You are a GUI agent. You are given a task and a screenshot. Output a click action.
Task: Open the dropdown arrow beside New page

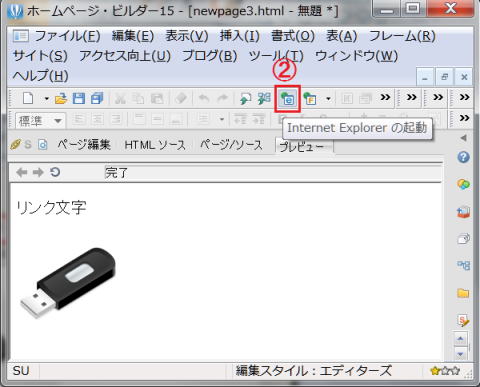pos(47,99)
